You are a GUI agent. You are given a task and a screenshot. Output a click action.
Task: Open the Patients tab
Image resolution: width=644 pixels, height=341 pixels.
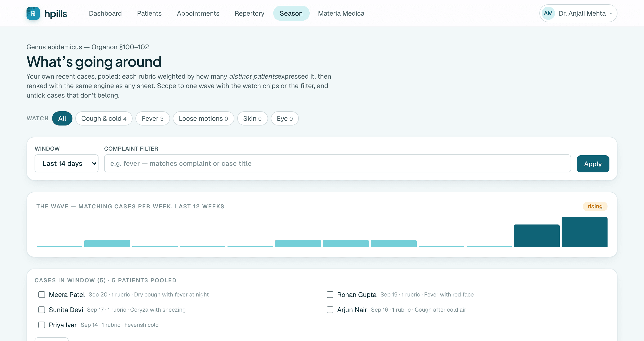click(x=149, y=13)
